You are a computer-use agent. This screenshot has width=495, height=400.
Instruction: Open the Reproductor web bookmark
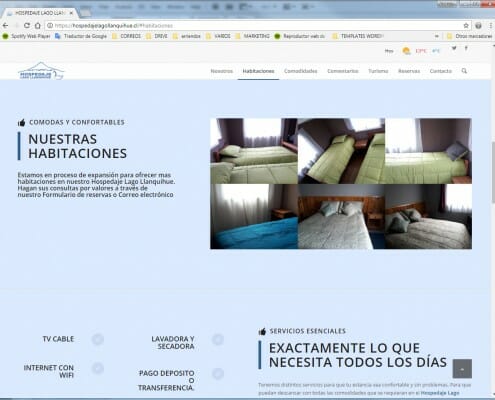tap(299, 36)
